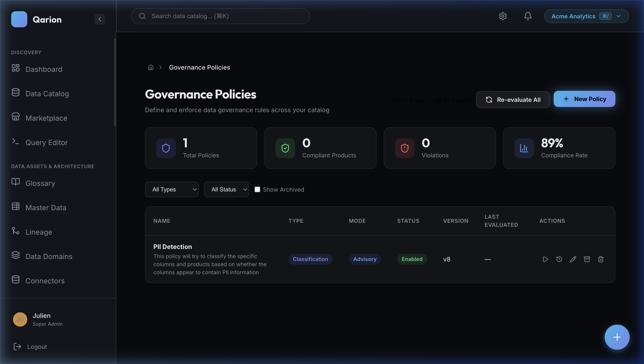Open version history for PII Detection policy
This screenshot has width=644, height=364.
pyautogui.click(x=559, y=259)
